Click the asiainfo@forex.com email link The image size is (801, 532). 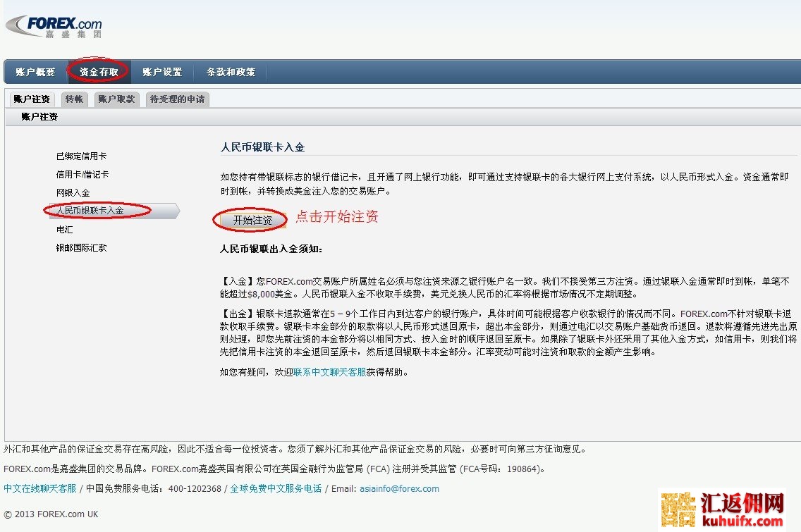[x=399, y=488]
